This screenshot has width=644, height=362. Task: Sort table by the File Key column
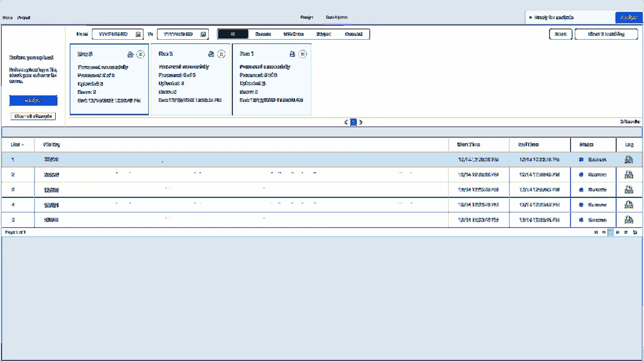click(x=241, y=145)
